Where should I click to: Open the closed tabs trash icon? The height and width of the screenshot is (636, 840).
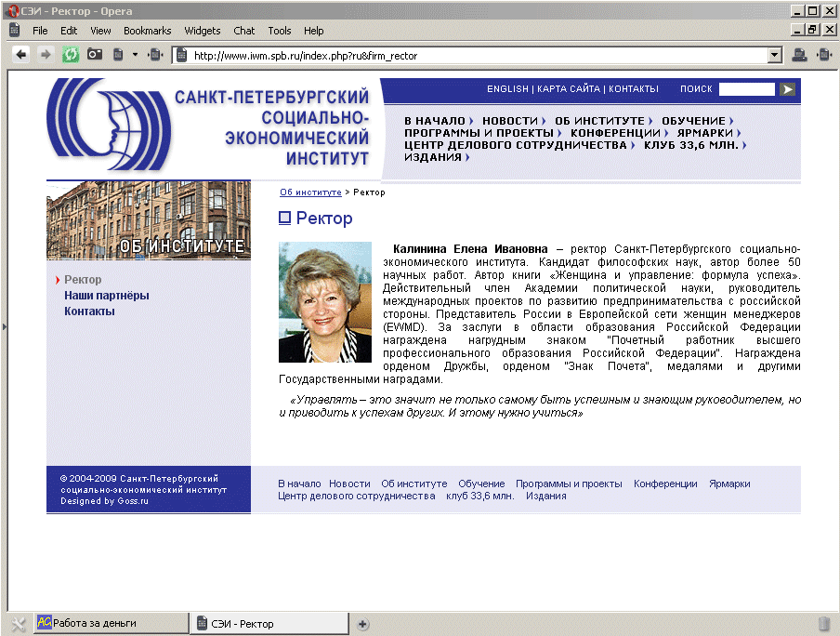coord(824,624)
